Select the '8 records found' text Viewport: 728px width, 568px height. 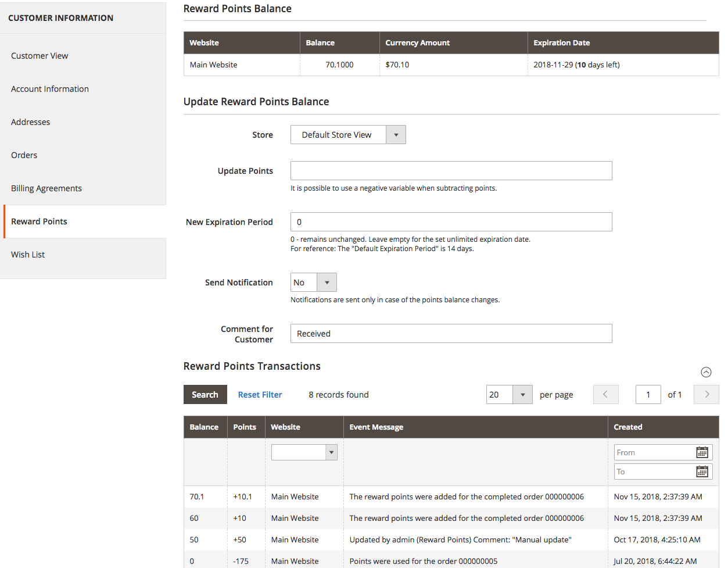[339, 395]
